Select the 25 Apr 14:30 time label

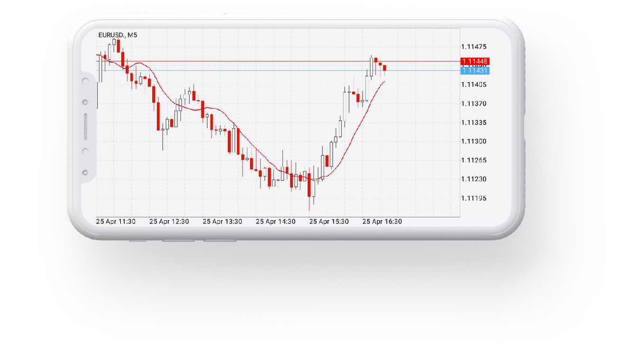[275, 222]
